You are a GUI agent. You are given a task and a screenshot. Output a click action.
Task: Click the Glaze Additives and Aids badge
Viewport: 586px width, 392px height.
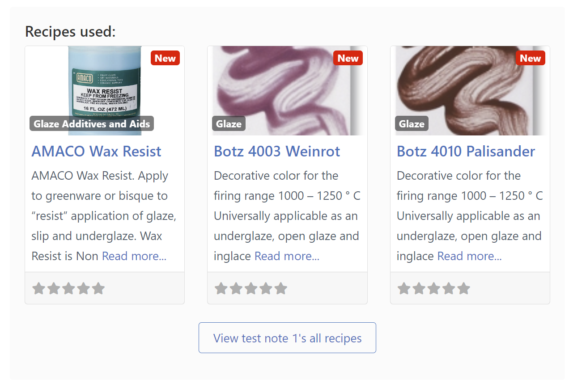click(x=92, y=124)
